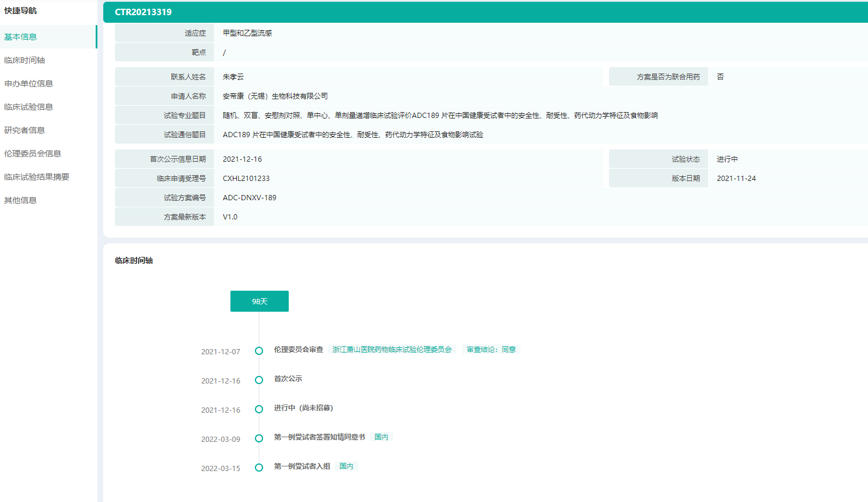Open 研究者信息 navigation item

(x=24, y=130)
